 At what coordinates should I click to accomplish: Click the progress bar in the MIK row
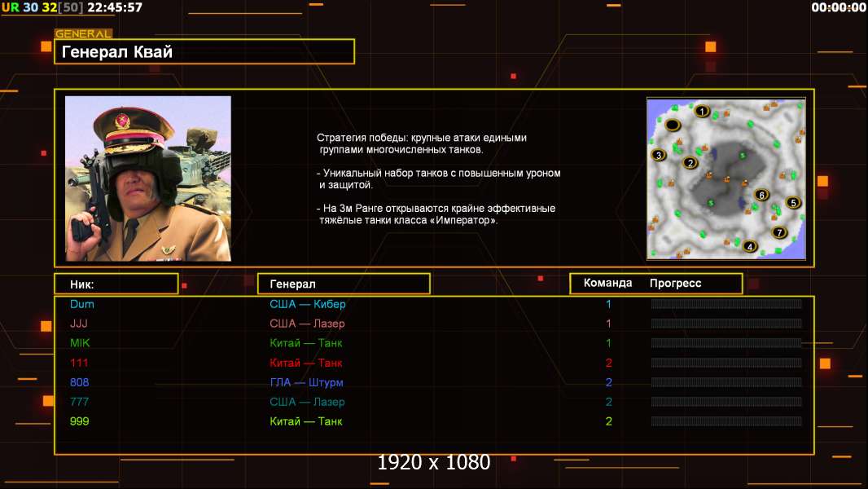(726, 343)
